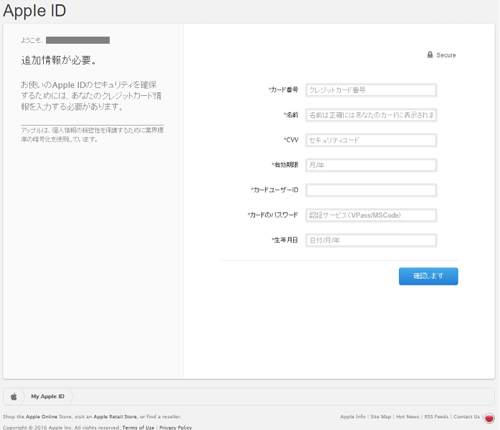View the Privacy Policy link

(176, 427)
